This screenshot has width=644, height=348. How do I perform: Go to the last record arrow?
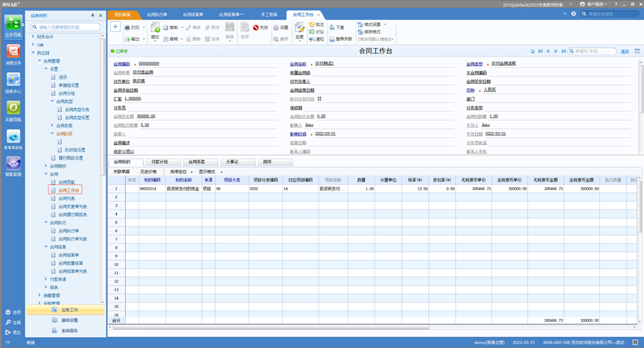(564, 51)
